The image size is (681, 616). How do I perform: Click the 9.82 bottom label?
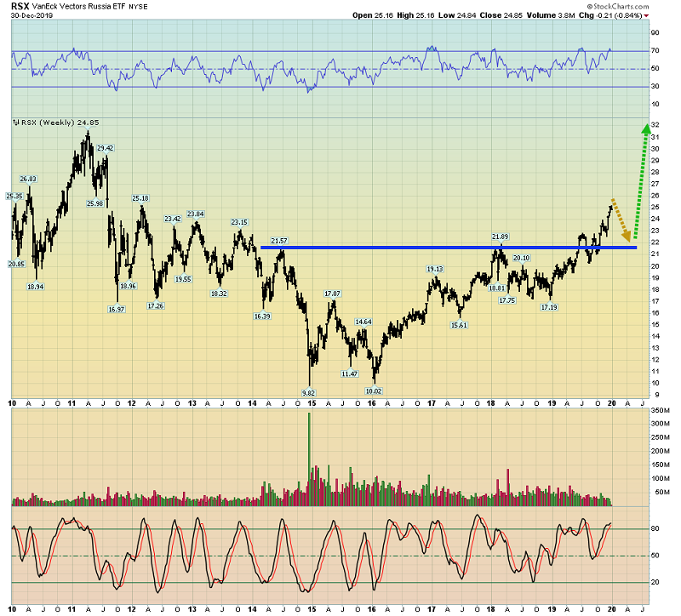point(308,393)
